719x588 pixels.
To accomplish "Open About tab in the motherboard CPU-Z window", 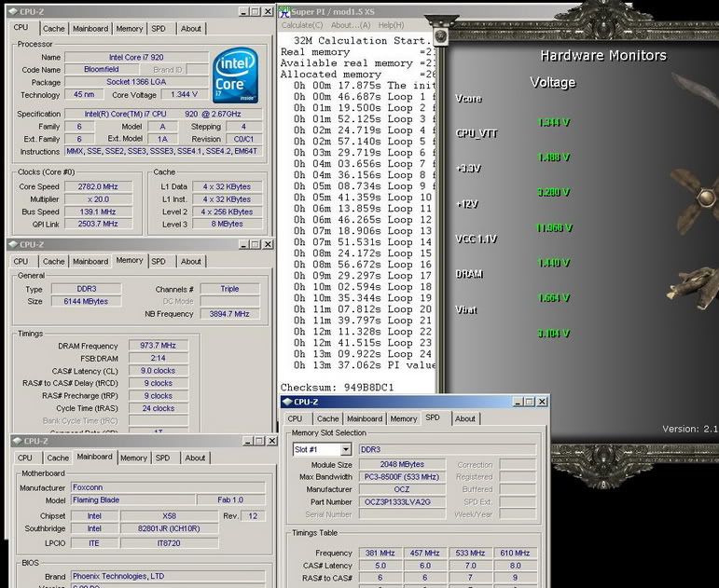I will coord(195,458).
